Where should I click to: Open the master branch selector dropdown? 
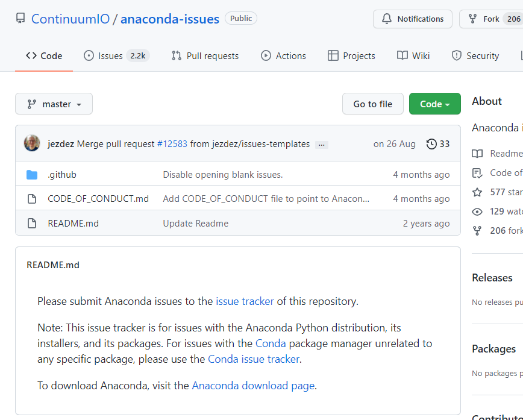pos(54,104)
